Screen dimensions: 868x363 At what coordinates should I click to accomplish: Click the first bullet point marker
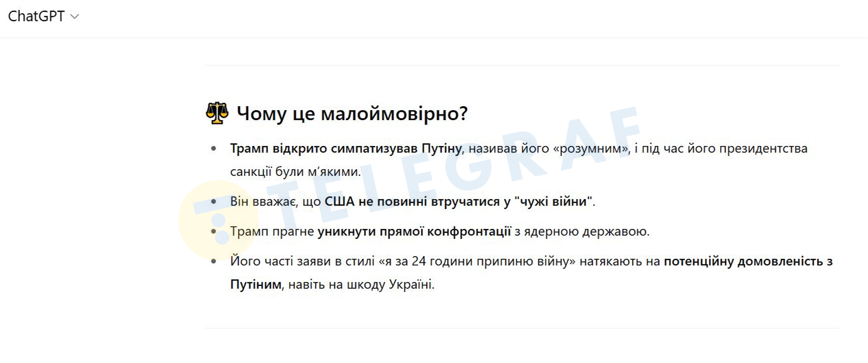pos(214,149)
